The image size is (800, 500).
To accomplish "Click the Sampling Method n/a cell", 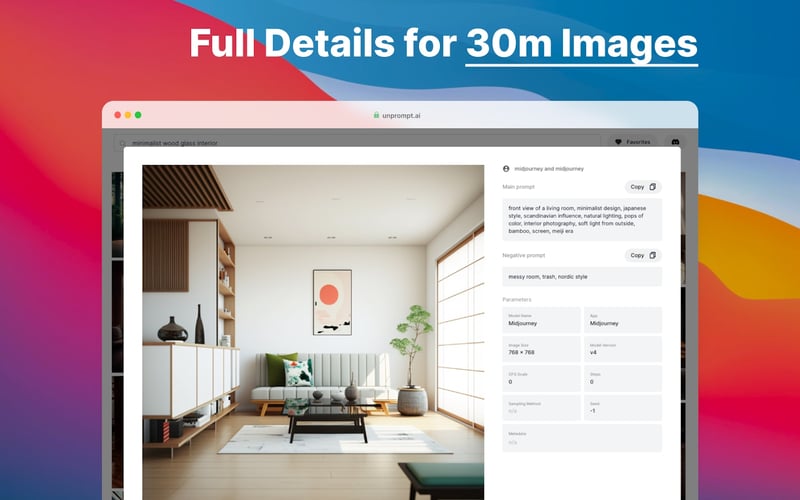I will (541, 408).
